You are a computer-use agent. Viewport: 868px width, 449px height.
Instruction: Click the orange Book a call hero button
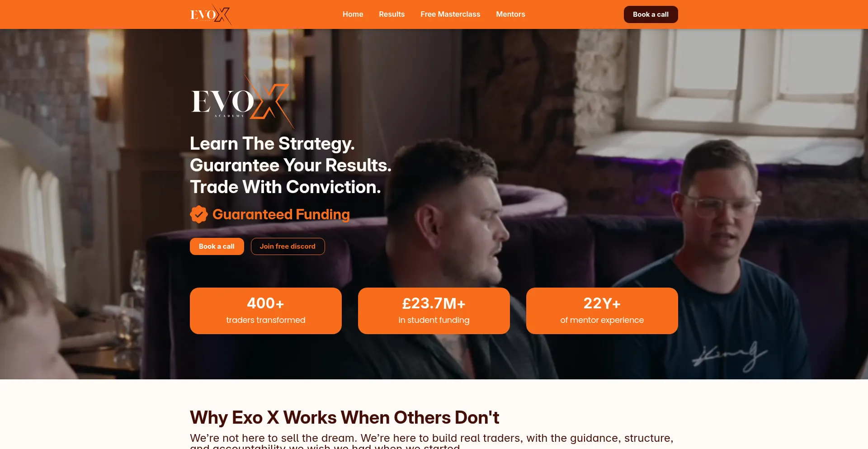coord(217,246)
